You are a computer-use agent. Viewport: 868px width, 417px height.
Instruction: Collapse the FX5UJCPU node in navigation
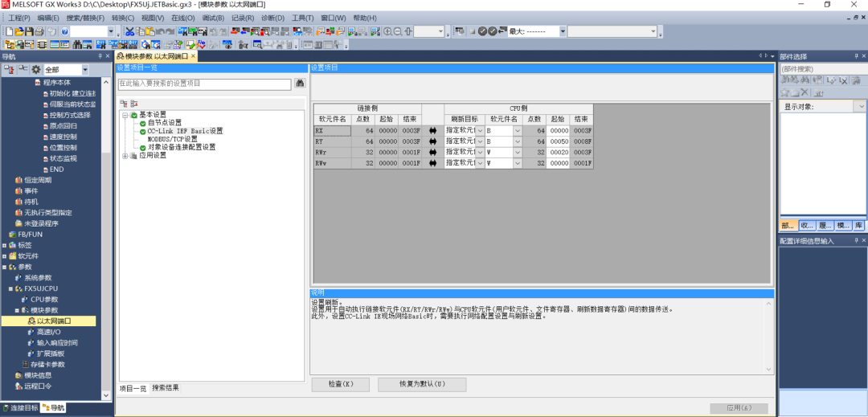[x=10, y=288]
